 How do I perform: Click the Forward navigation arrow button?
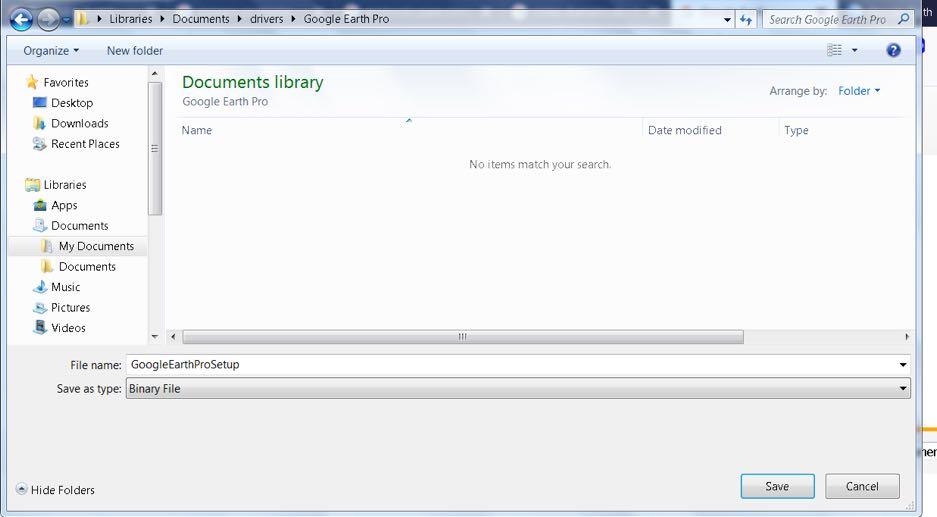tap(48, 19)
